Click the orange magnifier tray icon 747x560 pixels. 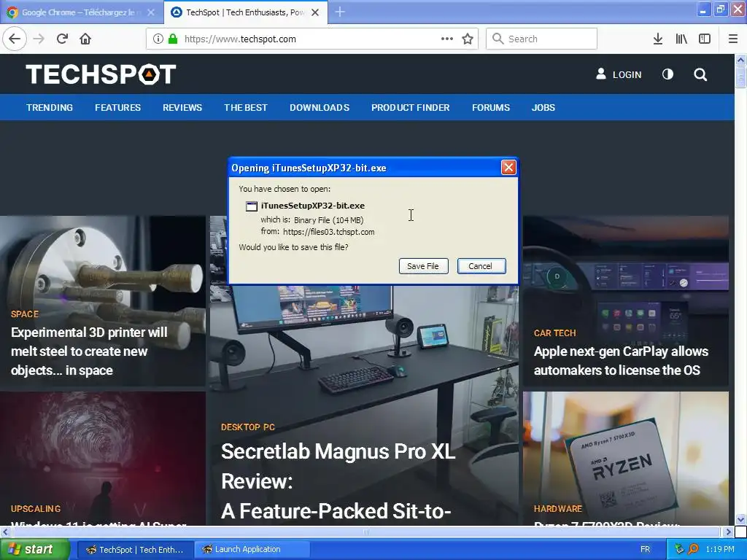pyautogui.click(x=693, y=549)
